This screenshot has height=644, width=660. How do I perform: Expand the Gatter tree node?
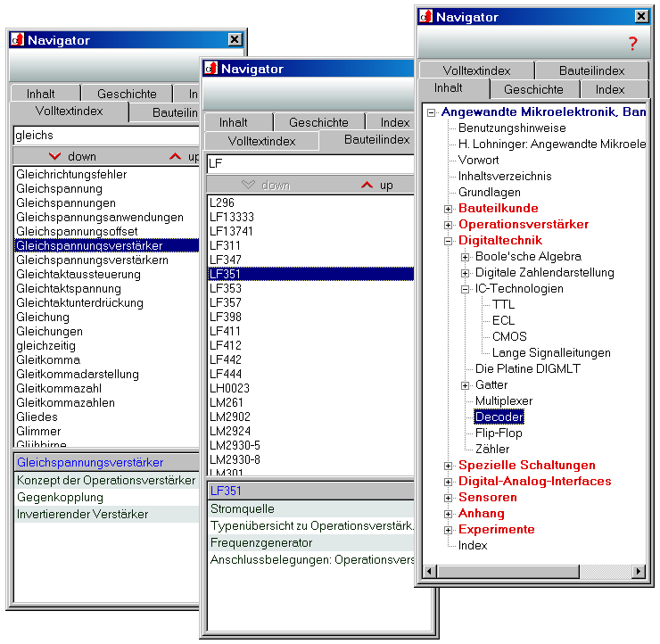click(465, 385)
